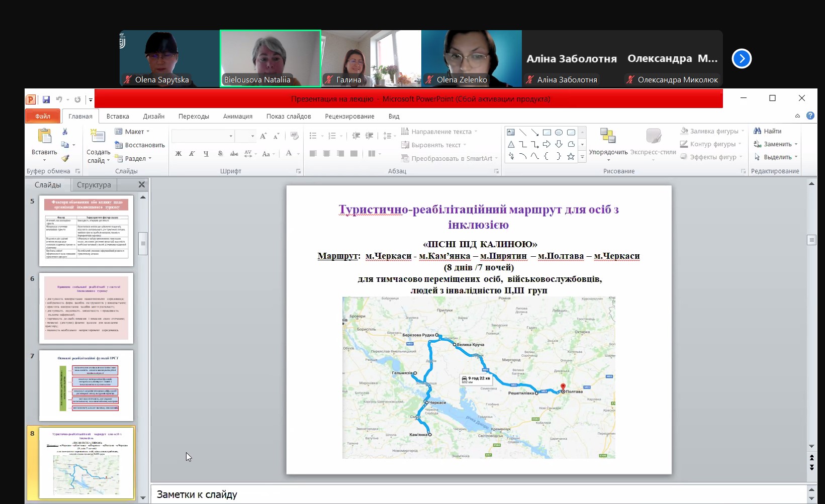Click the Упорядочить arrange icon

608,136
